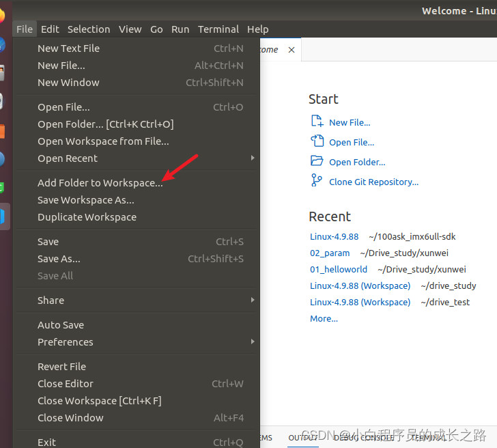497x448 pixels.
Task: Open the recent 01_helloworld folder
Action: (339, 270)
